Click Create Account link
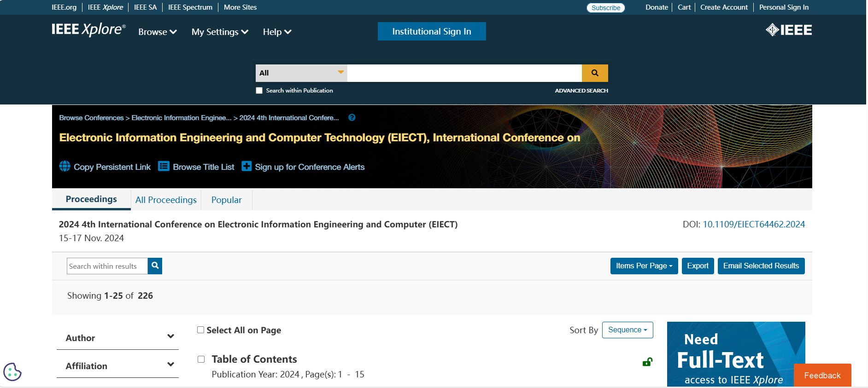 click(x=724, y=7)
